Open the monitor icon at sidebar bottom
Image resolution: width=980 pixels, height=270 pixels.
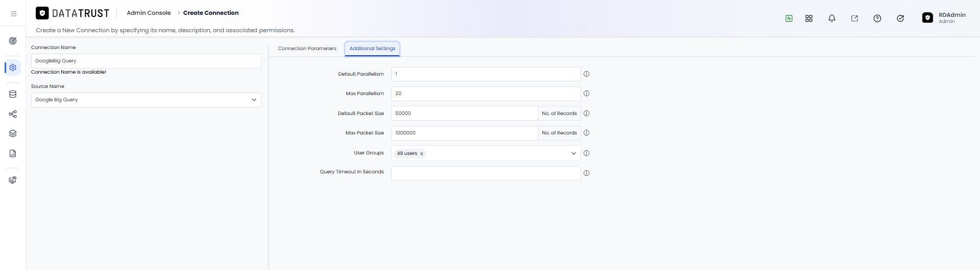point(13,180)
